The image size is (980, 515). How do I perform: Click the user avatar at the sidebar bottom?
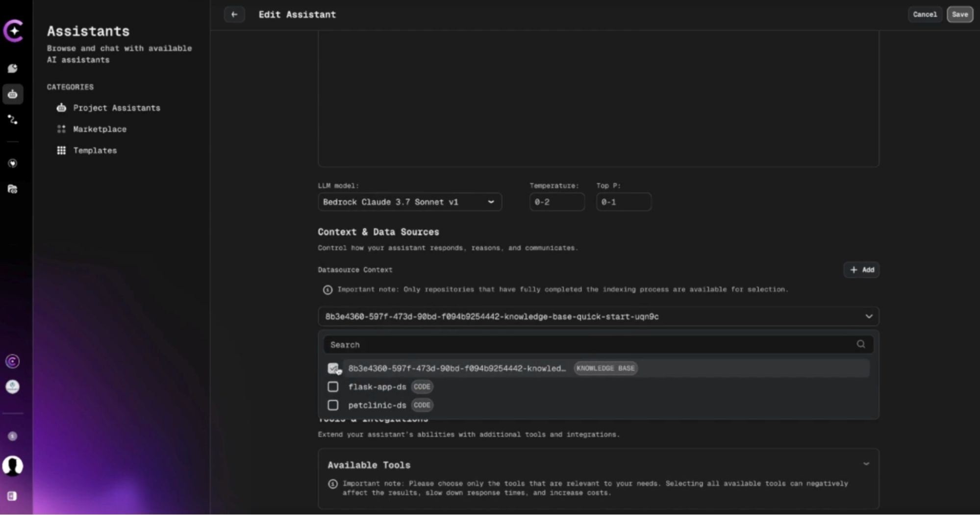click(13, 466)
